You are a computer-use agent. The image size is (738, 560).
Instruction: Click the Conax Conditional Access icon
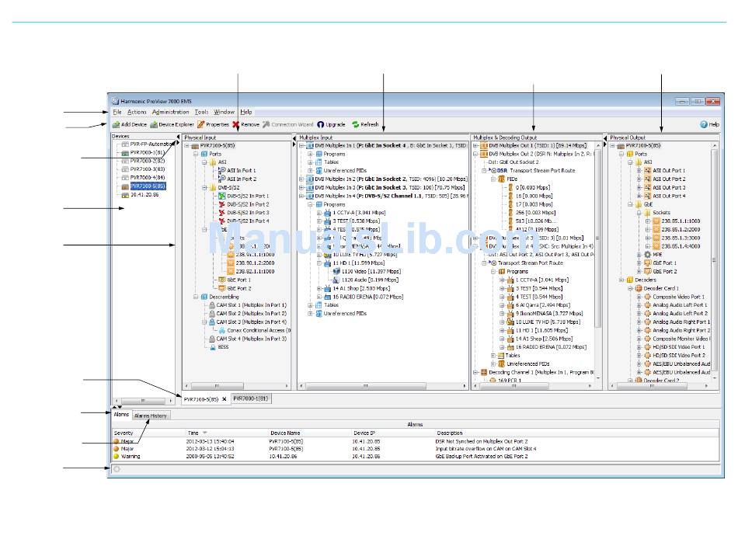coord(222,330)
